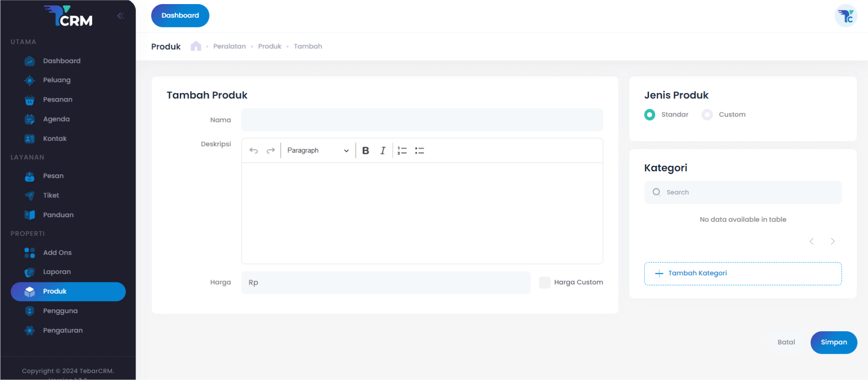Click the home icon in breadcrumb
The image size is (868, 380).
(x=196, y=46)
